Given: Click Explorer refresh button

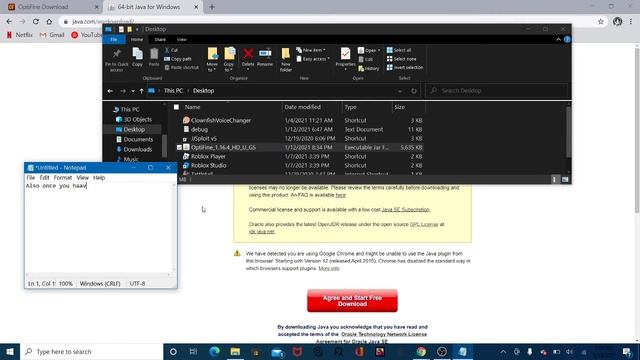Looking at the screenshot, I should [x=414, y=91].
